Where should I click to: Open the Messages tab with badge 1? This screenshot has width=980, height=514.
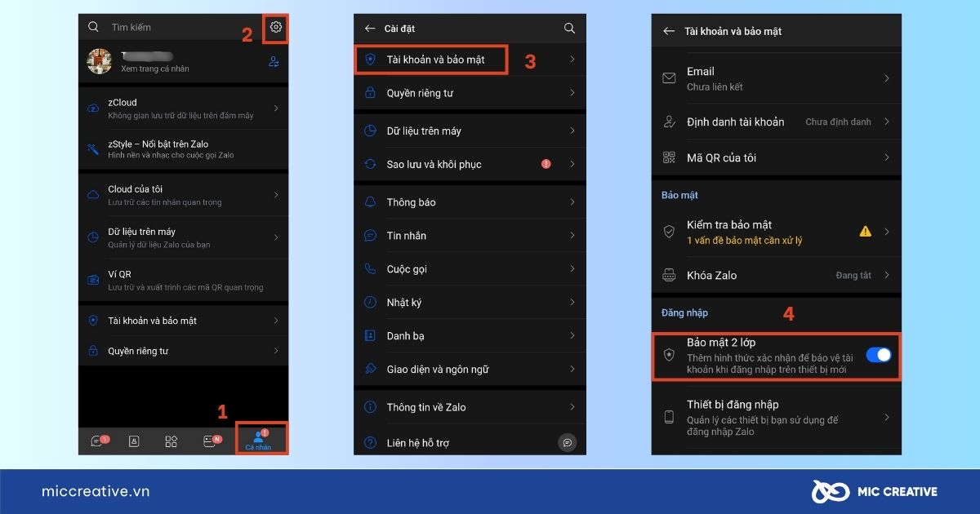coord(98,441)
